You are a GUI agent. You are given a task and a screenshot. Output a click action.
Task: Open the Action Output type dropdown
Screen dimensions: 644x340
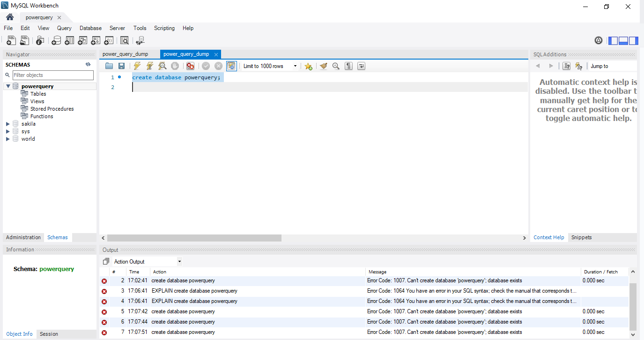tap(148, 262)
